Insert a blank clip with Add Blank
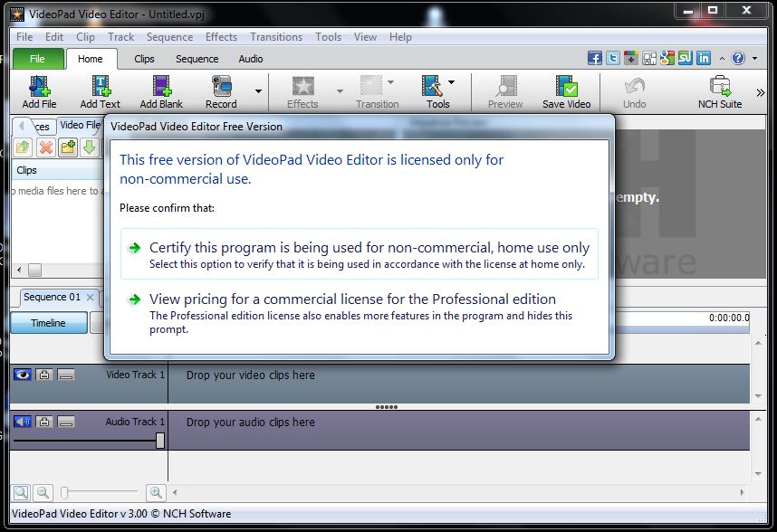Screen dimensions: 777x532 click(x=161, y=91)
